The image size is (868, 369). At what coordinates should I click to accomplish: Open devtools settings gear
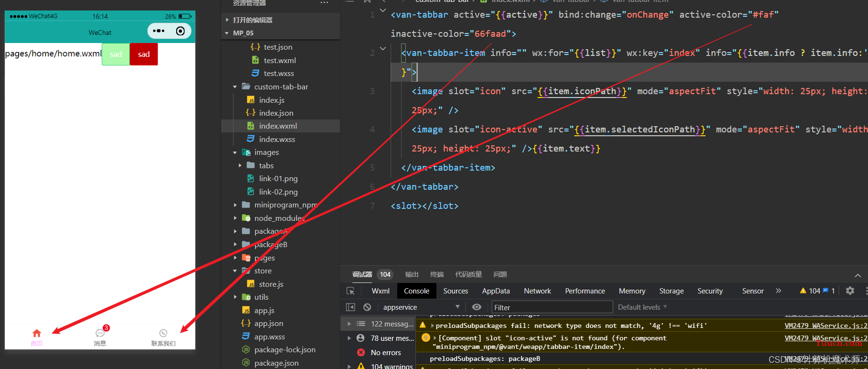[850, 291]
